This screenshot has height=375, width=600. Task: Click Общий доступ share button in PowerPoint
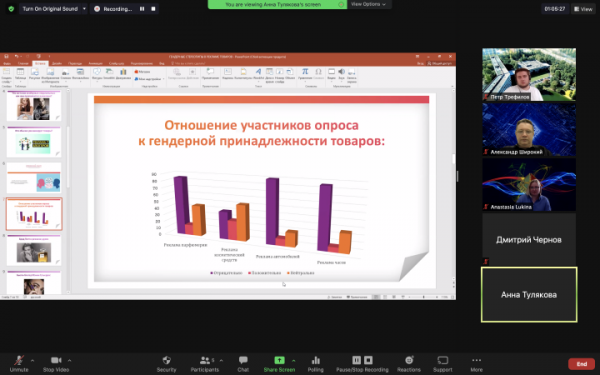click(x=440, y=64)
